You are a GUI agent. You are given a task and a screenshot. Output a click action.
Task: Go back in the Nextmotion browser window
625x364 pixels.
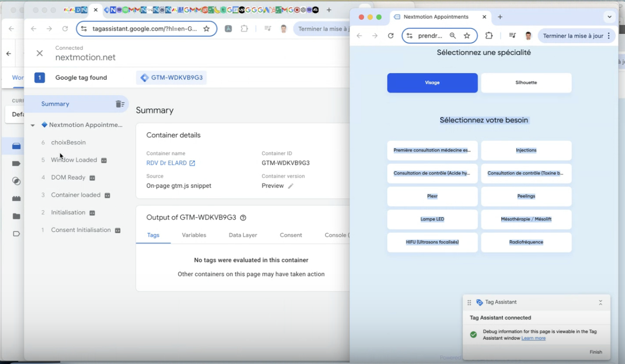pyautogui.click(x=359, y=36)
